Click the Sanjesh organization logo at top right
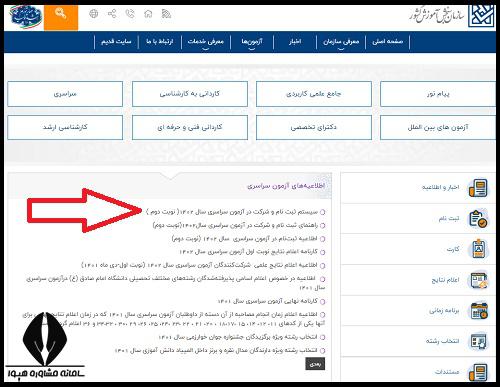500x387 pixels. 481,16
